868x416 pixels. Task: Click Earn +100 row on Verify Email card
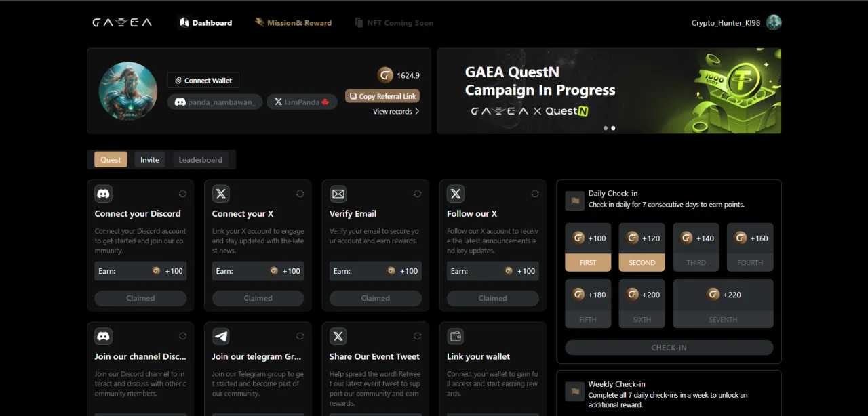point(375,271)
